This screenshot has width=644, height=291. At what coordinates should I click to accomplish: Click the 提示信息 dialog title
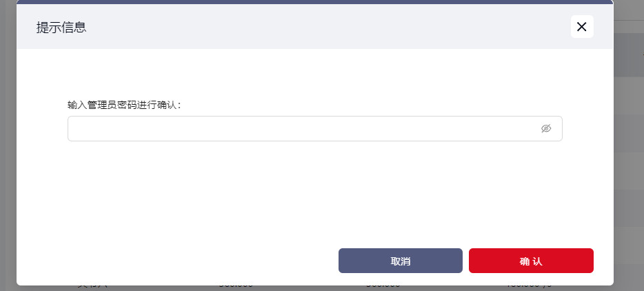61,28
